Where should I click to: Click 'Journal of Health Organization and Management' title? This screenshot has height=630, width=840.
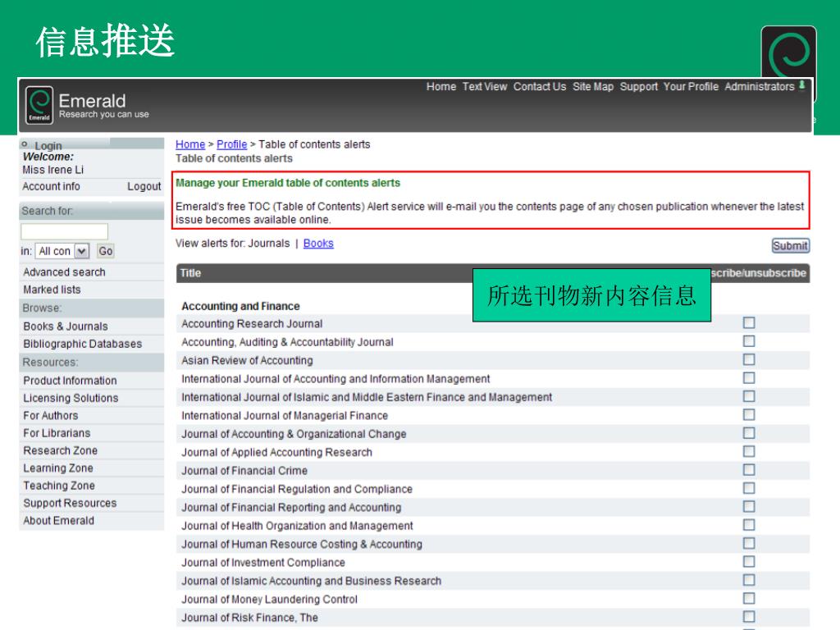coord(297,526)
